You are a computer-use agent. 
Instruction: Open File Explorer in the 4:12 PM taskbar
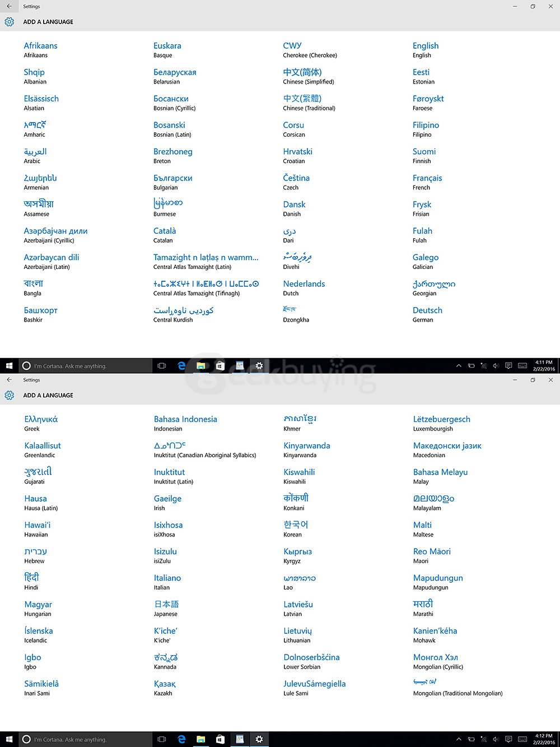(x=200, y=739)
